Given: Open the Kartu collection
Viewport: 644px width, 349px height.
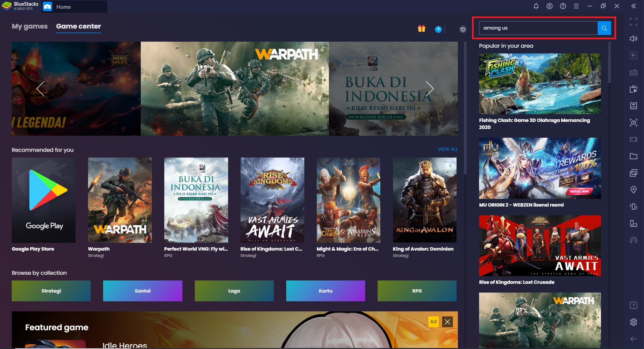Looking at the screenshot, I should pos(326,291).
